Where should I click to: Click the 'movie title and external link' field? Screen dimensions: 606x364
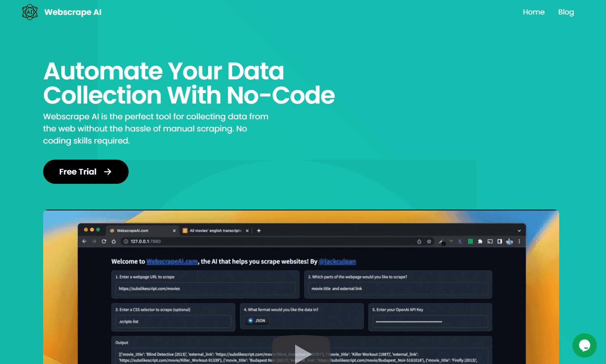tap(398, 289)
